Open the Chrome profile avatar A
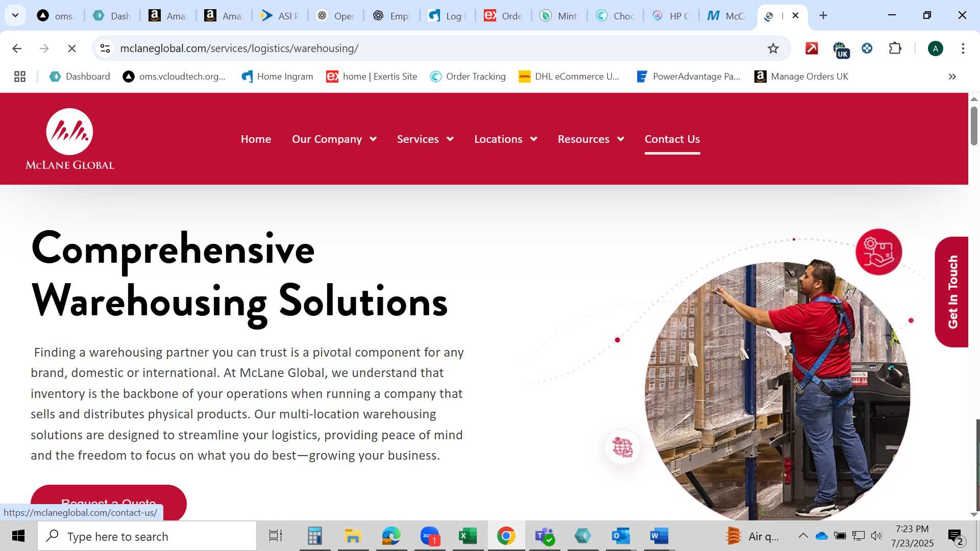Screen dimensions: 980x551 [x=935, y=48]
